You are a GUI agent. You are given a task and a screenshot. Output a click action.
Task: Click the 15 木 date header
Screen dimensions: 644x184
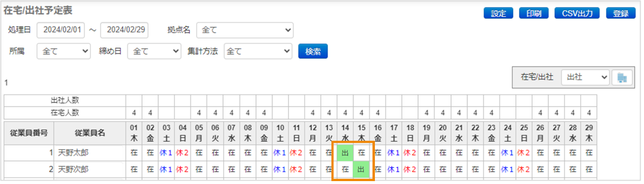pos(361,133)
